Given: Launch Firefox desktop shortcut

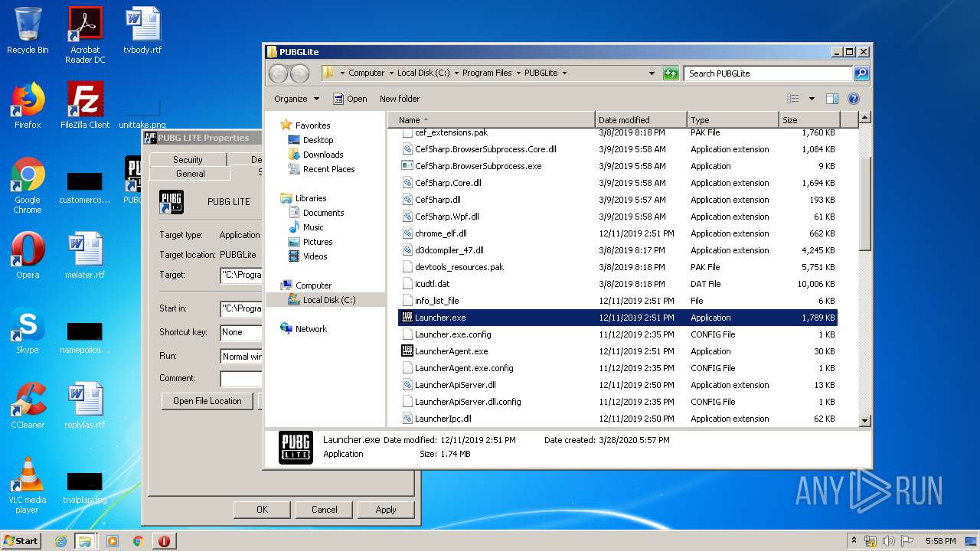Looking at the screenshot, I should [28, 106].
